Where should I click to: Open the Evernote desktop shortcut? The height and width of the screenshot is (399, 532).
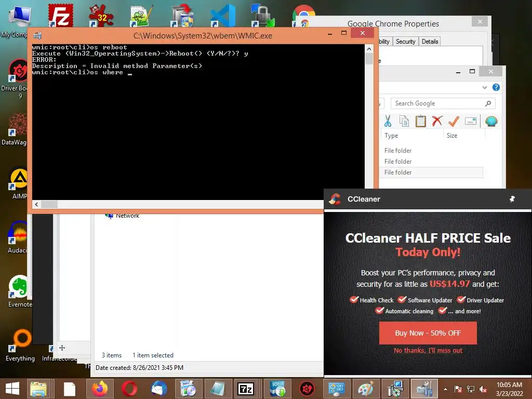(19, 291)
